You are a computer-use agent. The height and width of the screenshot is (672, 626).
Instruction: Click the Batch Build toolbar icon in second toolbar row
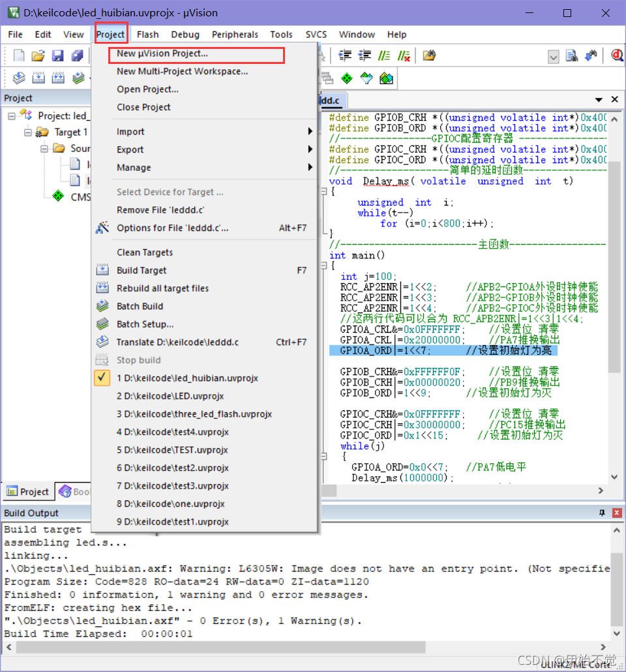pyautogui.click(x=78, y=78)
